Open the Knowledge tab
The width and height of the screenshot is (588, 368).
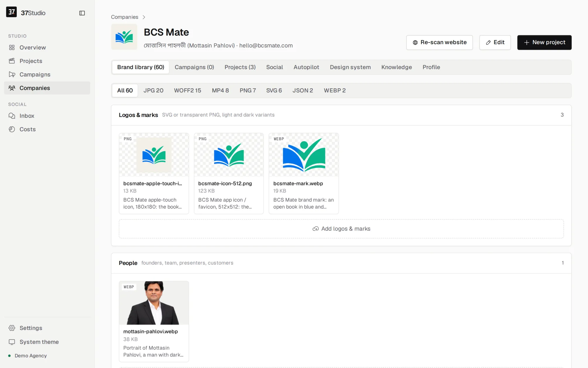click(x=397, y=67)
